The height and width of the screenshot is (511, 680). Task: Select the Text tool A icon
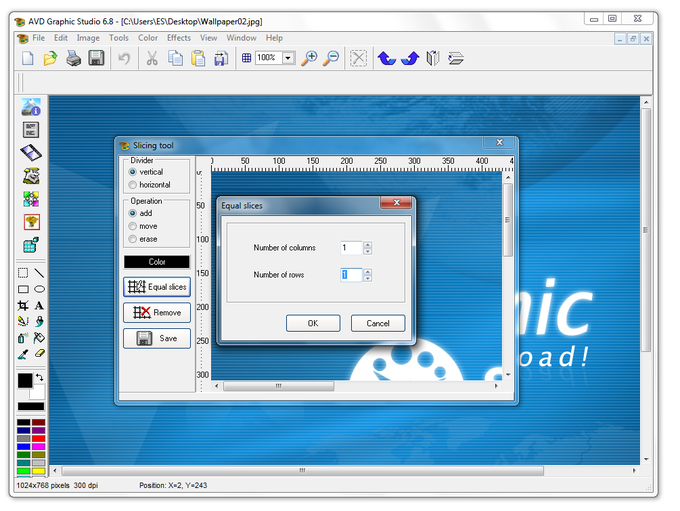click(x=39, y=305)
